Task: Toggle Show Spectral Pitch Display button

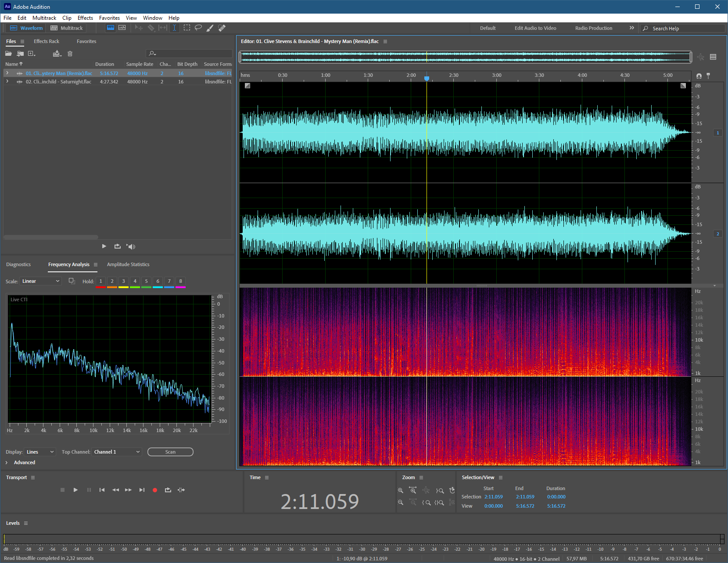Action: [122, 28]
